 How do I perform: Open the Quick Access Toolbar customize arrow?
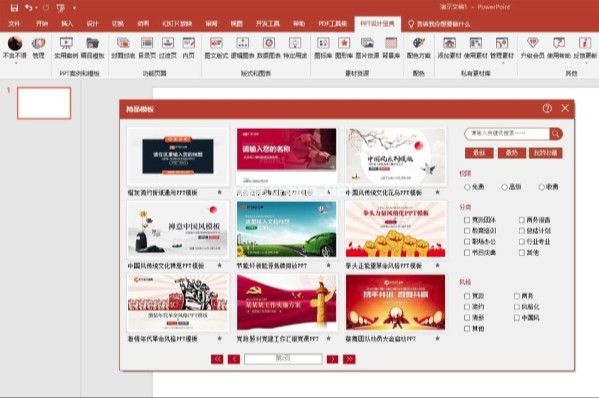(x=74, y=8)
